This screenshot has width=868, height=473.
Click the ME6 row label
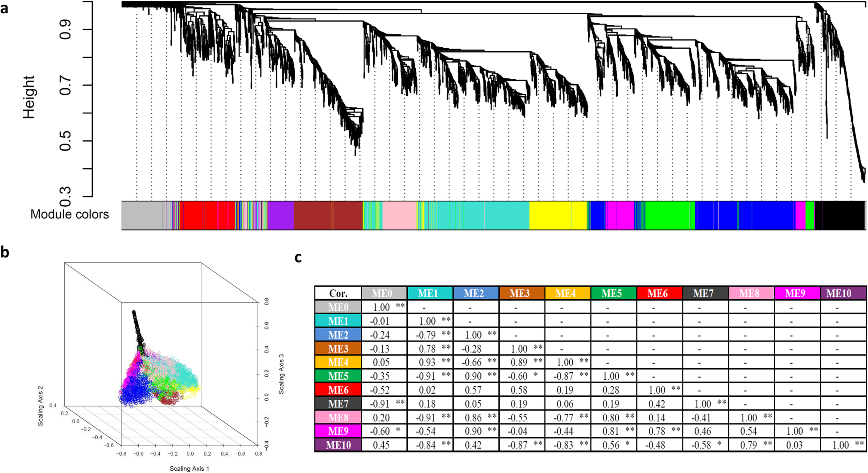[x=338, y=390]
